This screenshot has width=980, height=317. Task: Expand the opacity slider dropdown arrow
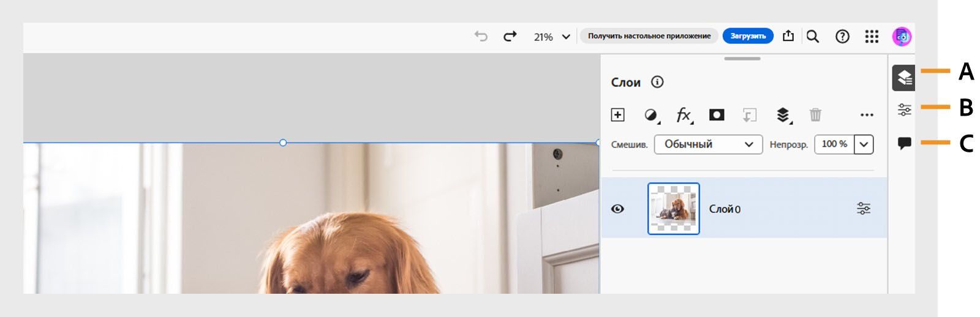pyautogui.click(x=864, y=144)
